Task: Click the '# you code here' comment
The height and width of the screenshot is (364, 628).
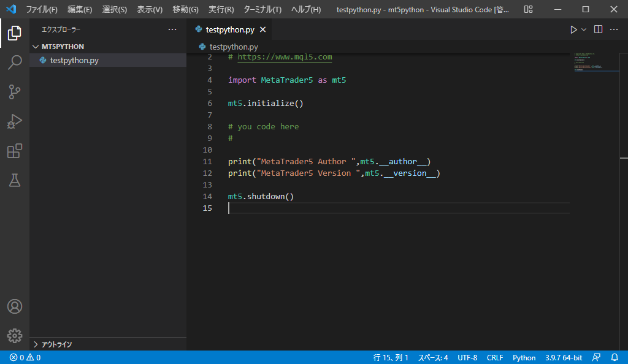Action: (263, 127)
